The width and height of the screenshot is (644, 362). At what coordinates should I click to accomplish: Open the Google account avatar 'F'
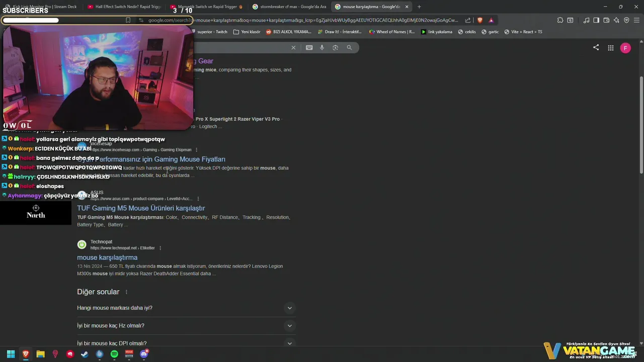click(625, 48)
